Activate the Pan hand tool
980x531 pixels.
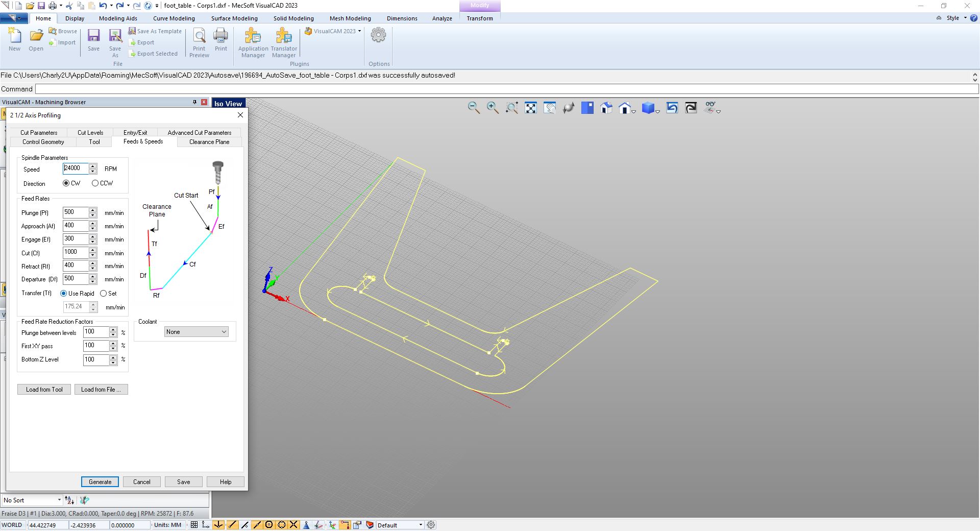pyautogui.click(x=550, y=108)
